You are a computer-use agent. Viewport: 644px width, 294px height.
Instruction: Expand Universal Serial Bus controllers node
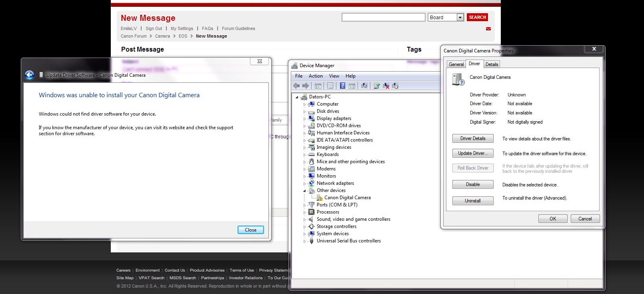point(304,241)
